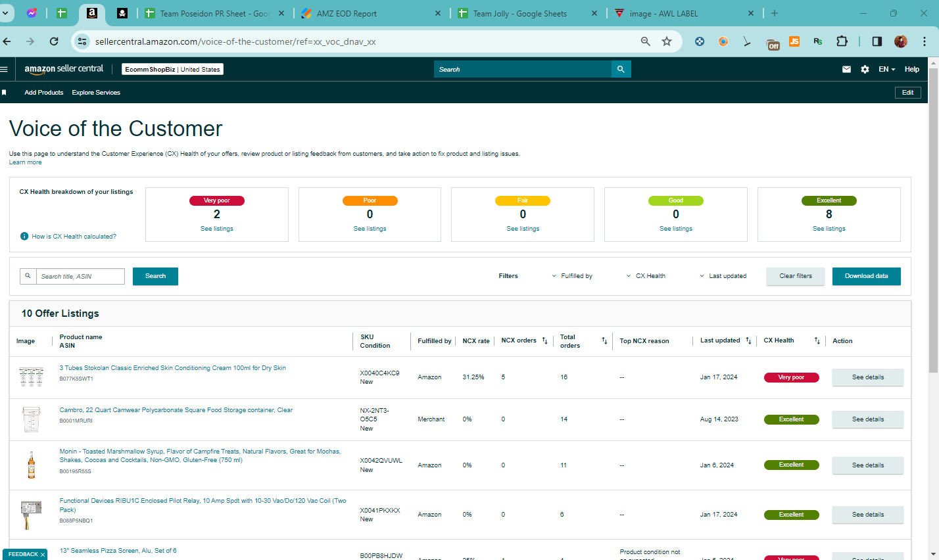This screenshot has height=560, width=939.
Task: Sort by NCX orders arrows
Action: 544,340
